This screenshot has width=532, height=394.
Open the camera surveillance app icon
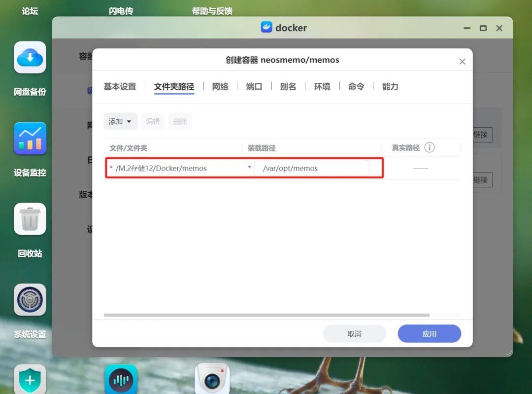pos(212,379)
